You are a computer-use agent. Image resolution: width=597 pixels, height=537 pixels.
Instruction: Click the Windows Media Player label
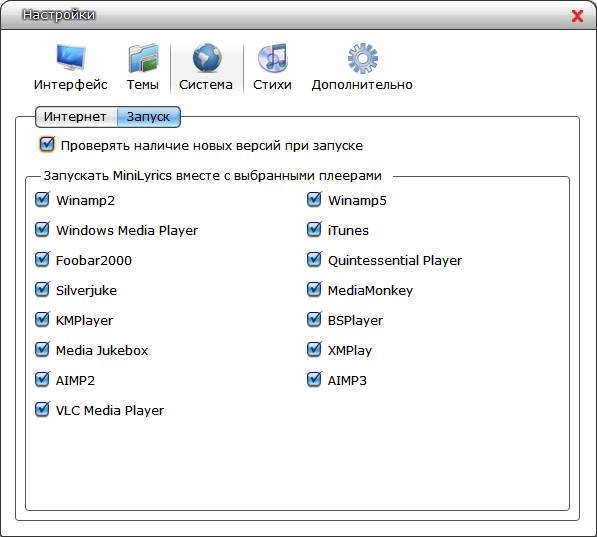(x=127, y=230)
